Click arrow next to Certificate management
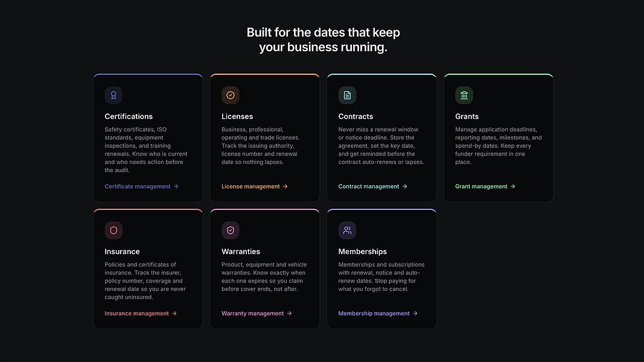 (x=176, y=186)
